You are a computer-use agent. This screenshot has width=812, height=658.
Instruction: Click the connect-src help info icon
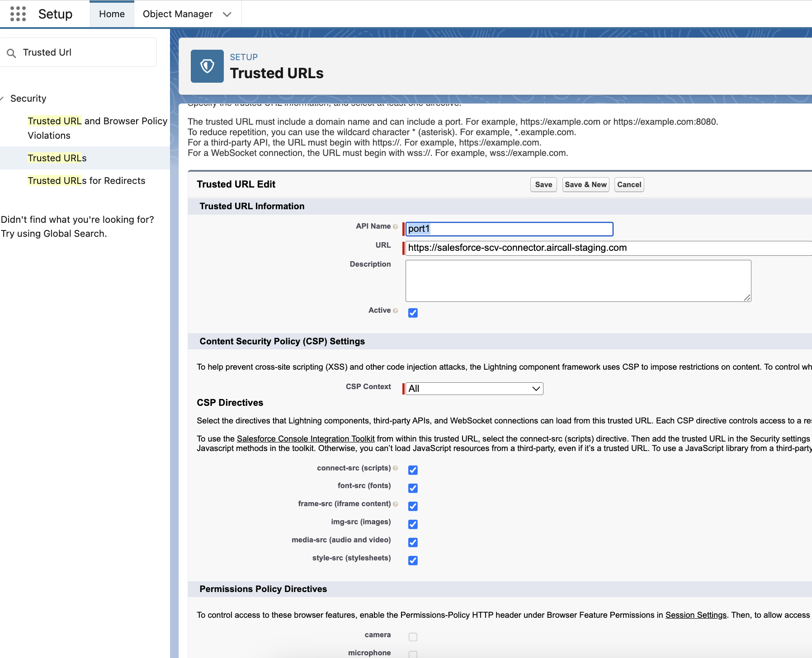pyautogui.click(x=396, y=468)
